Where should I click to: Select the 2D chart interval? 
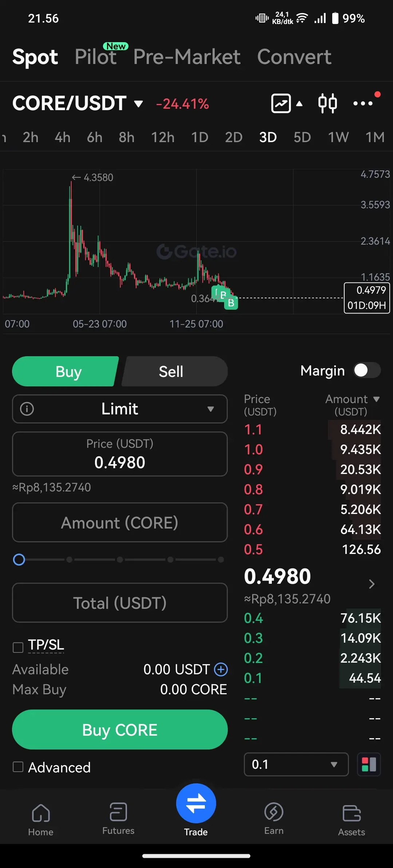tap(234, 137)
